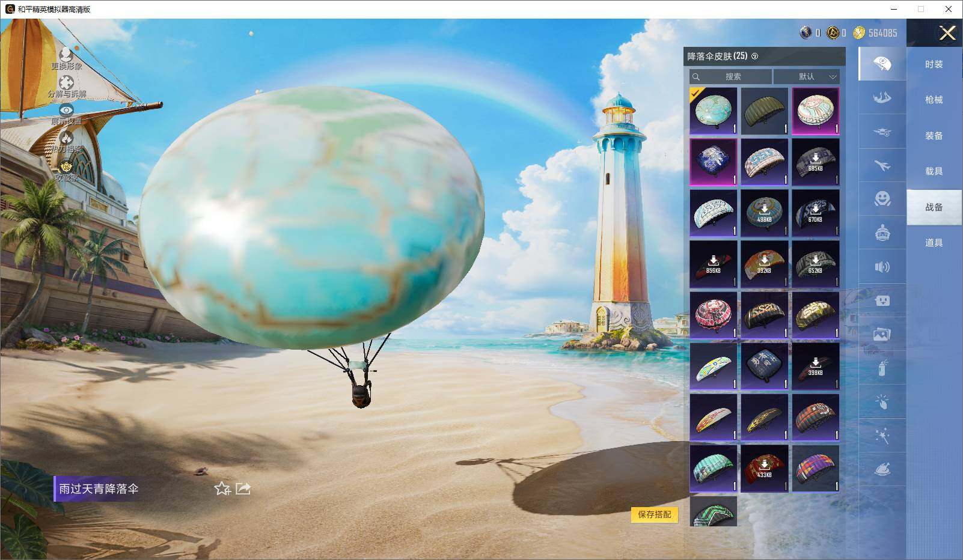
Task: Click the 搜索 search field
Action: (x=730, y=76)
